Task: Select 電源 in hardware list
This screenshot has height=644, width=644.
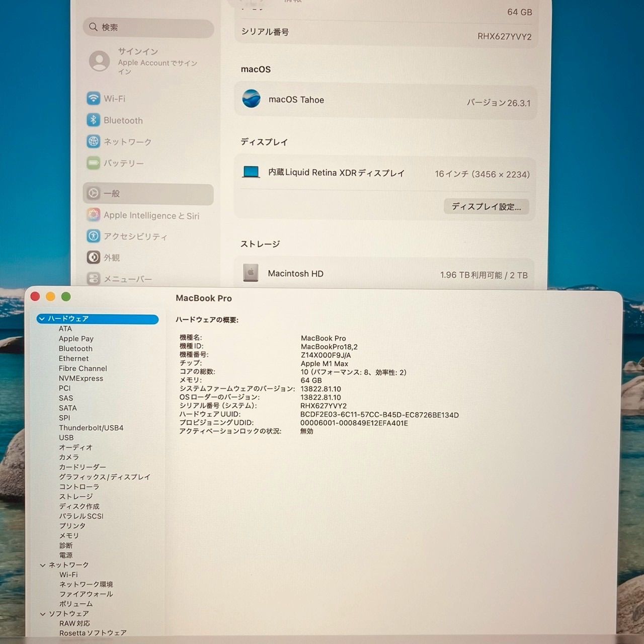Action: (x=66, y=555)
